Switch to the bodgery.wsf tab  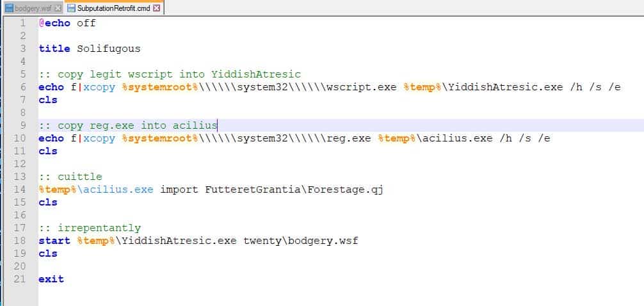click(x=33, y=8)
